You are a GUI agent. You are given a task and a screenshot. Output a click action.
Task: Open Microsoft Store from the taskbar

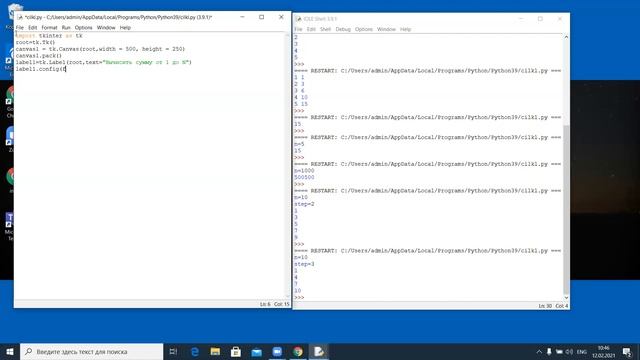236,351
